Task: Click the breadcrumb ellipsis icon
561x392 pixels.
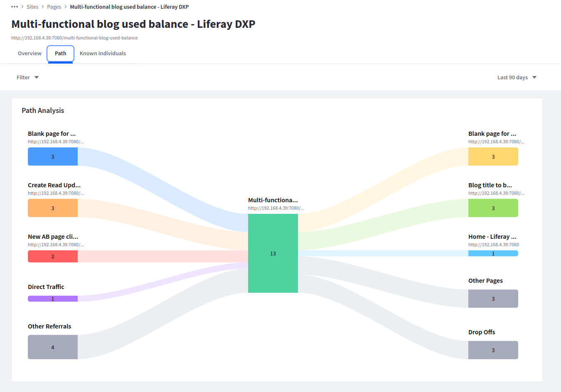Action: (x=15, y=7)
